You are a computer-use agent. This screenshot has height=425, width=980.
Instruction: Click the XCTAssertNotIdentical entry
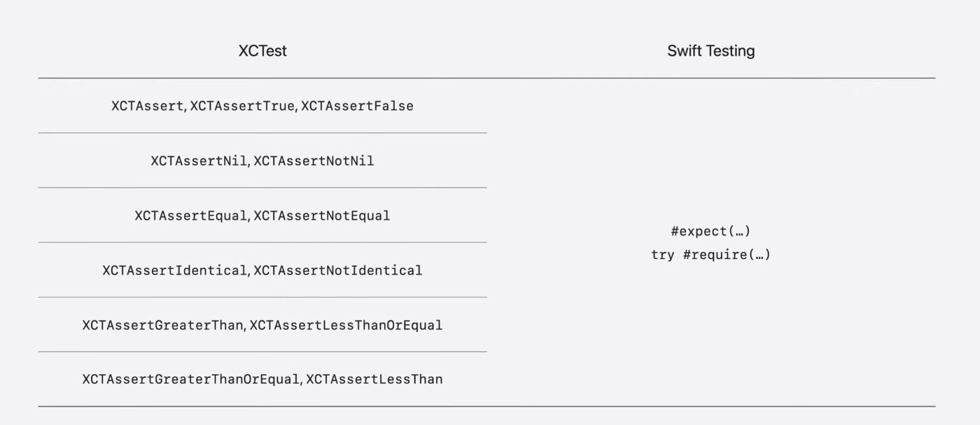pyautogui.click(x=337, y=270)
